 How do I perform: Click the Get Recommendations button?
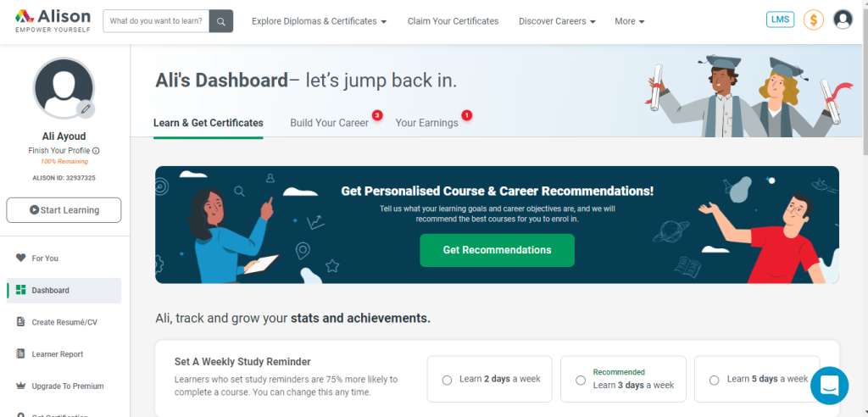(497, 250)
